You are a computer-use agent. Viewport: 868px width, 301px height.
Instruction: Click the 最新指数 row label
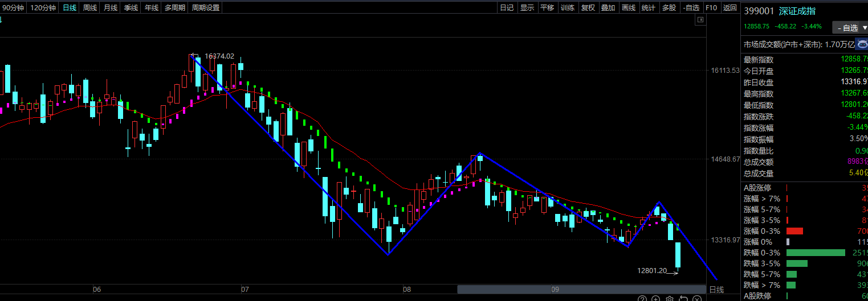coord(759,60)
